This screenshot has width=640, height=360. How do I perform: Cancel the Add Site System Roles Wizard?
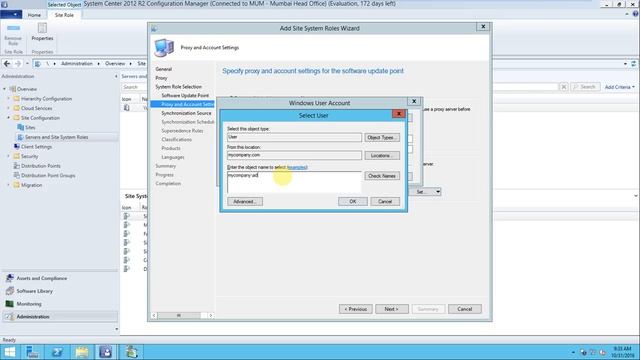tap(464, 309)
